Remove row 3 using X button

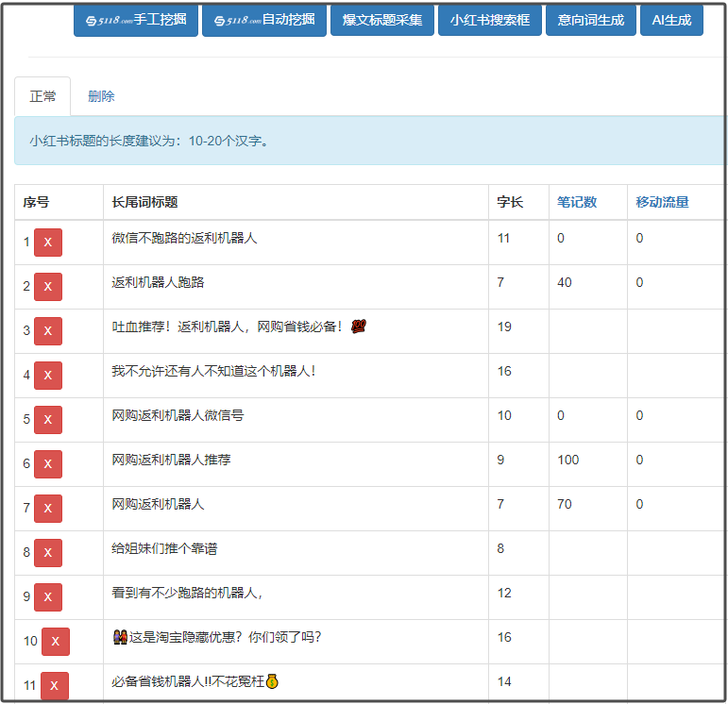(48, 331)
